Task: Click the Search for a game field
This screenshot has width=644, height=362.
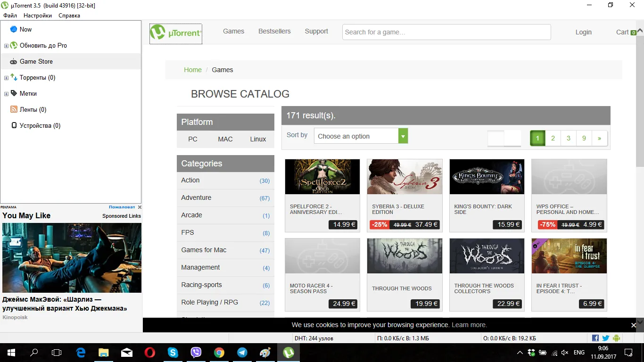Action: pos(446,32)
